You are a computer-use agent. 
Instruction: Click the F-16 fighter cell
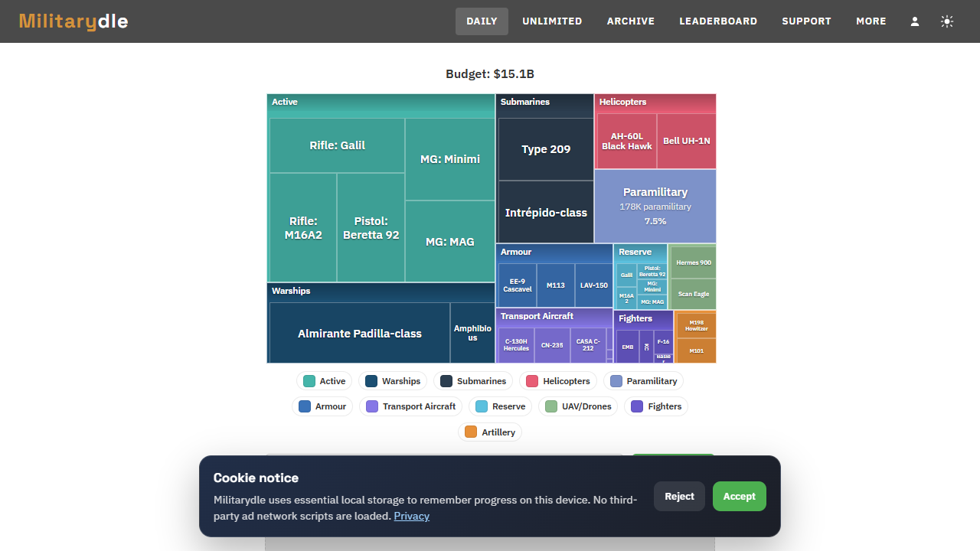[664, 341]
